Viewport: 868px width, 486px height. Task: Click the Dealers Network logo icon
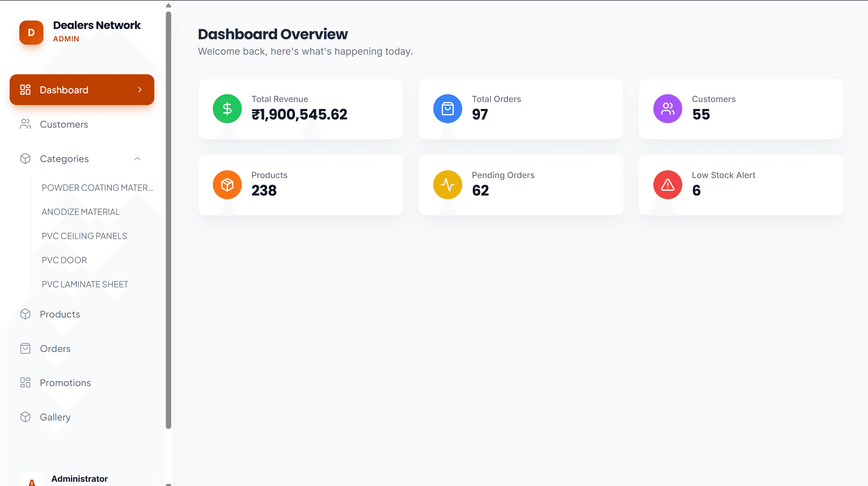coord(31,33)
